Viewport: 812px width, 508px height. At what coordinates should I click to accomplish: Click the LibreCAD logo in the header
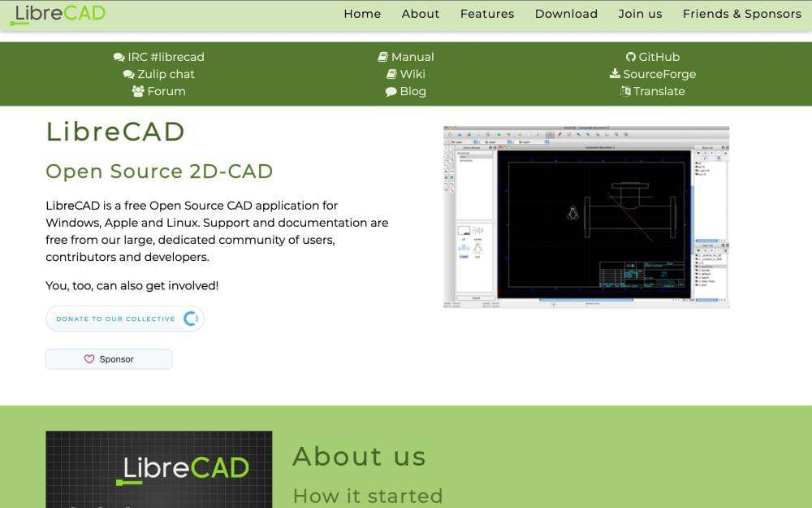click(57, 13)
